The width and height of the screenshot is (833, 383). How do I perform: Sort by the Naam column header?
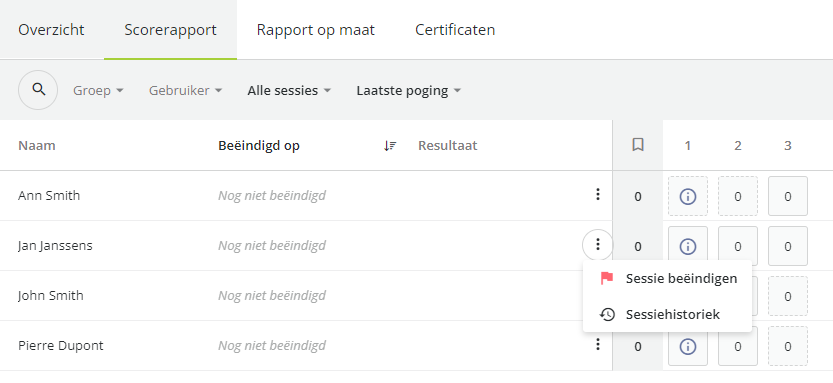click(37, 146)
